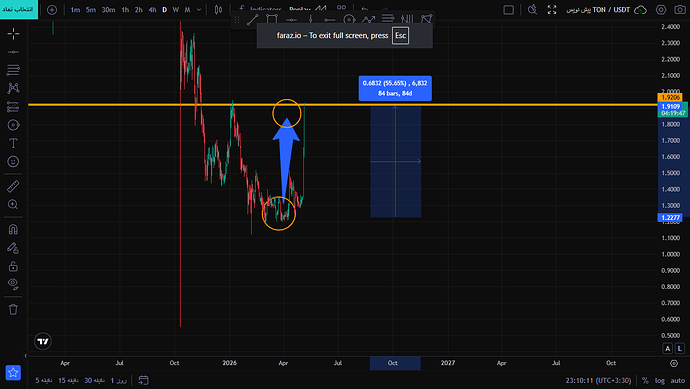Toggle fullscreen mode icon
Viewport: 690px width, 389px height.
coord(552,10)
